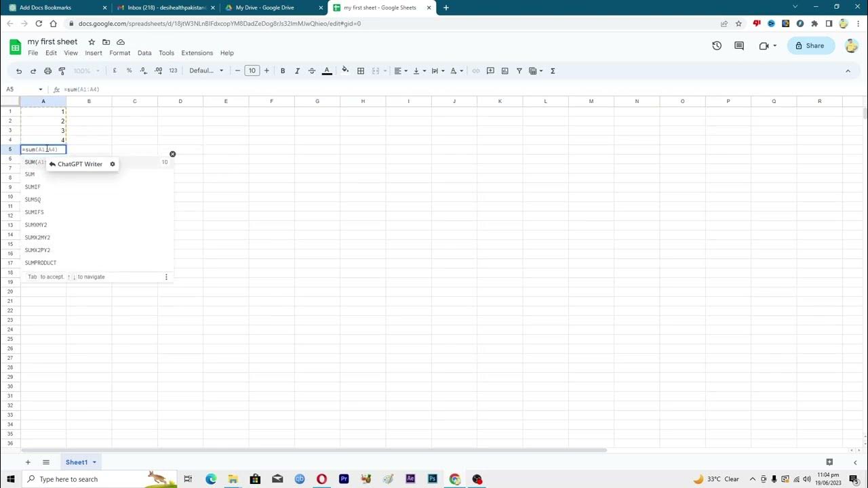Select the Paint format tool

click(62, 70)
